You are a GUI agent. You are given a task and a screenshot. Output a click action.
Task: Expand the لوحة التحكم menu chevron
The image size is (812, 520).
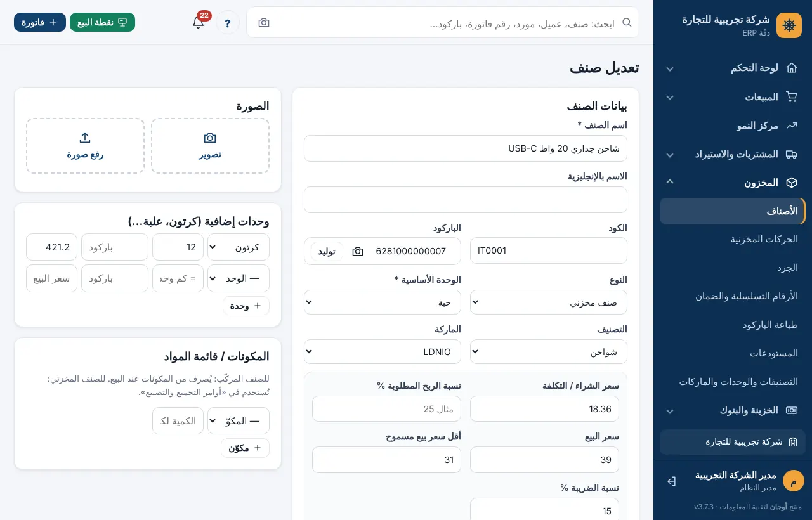(669, 68)
